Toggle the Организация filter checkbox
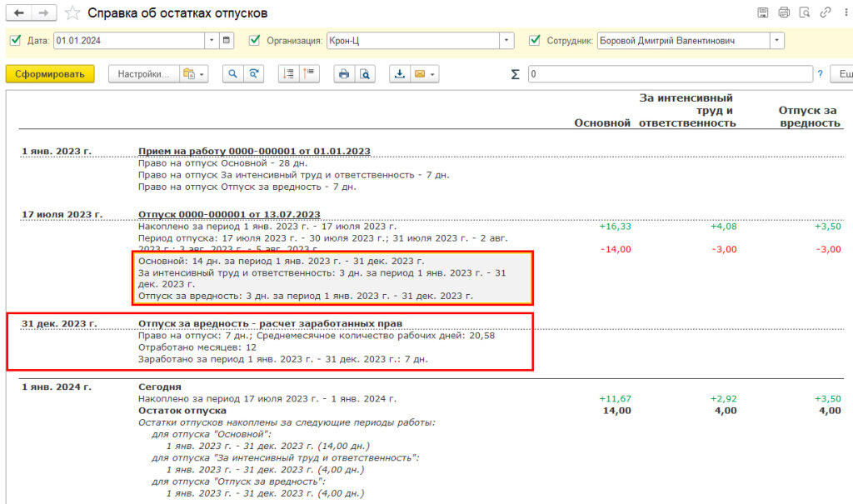Screen dimensions: 853x504 click(x=254, y=40)
